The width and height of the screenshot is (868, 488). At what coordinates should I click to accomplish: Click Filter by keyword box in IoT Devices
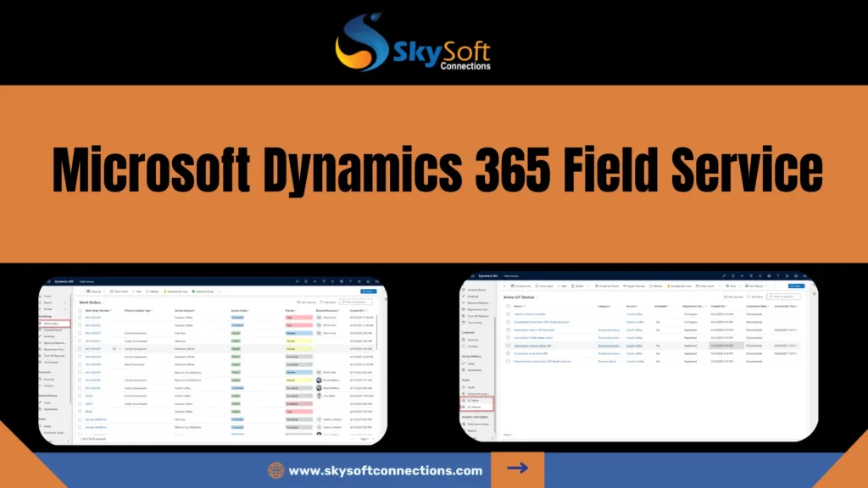pyautogui.click(x=784, y=297)
